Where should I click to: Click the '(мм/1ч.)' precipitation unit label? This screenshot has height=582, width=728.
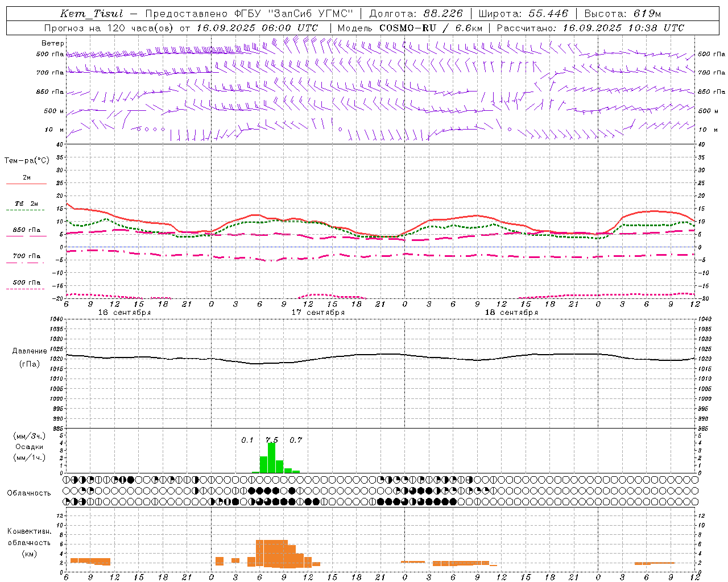point(30,458)
